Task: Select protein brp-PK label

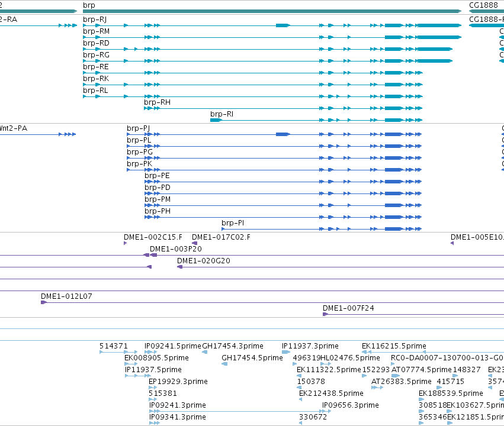Action: tap(139, 164)
